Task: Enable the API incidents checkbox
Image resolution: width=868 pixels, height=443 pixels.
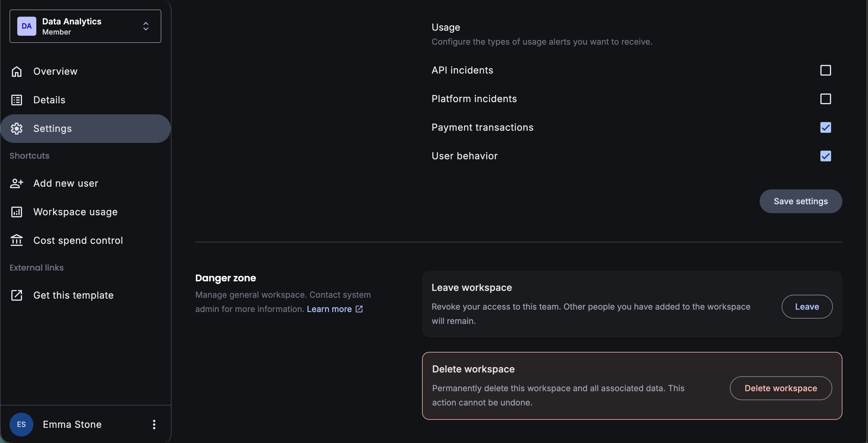Action: (825, 70)
